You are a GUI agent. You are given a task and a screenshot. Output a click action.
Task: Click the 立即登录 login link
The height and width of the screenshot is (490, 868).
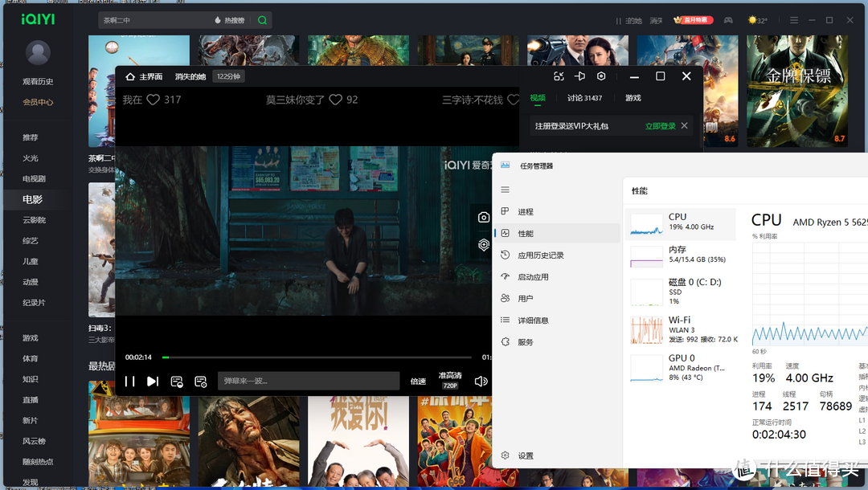coord(661,126)
